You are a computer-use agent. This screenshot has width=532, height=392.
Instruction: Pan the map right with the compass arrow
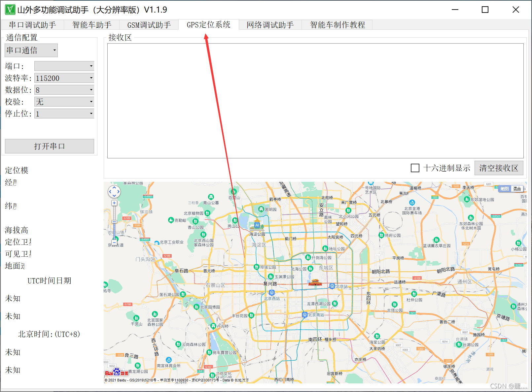(119, 192)
